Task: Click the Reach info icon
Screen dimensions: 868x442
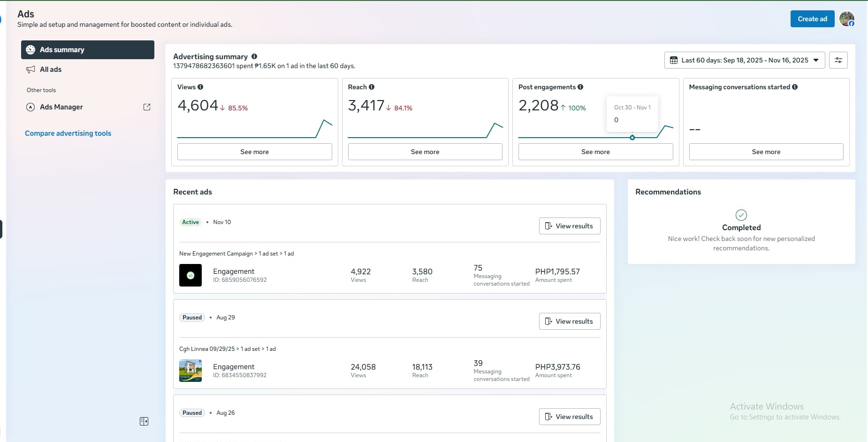Action: click(x=372, y=87)
